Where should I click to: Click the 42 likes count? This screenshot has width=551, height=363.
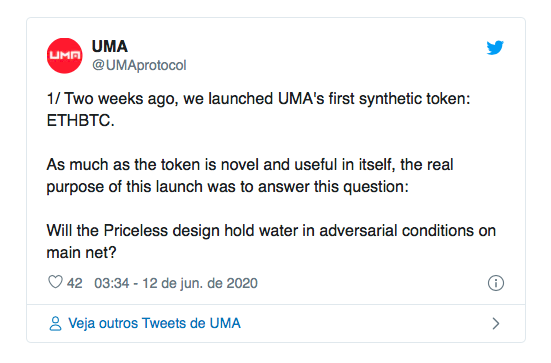point(74,283)
